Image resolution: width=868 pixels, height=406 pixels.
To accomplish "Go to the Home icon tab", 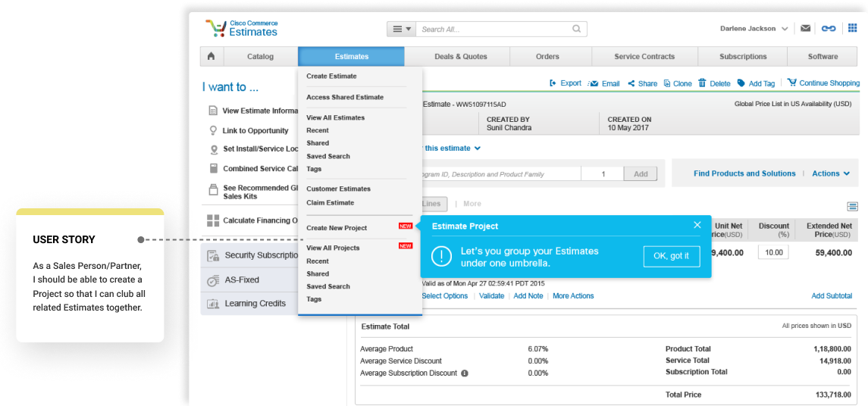I will click(x=211, y=57).
